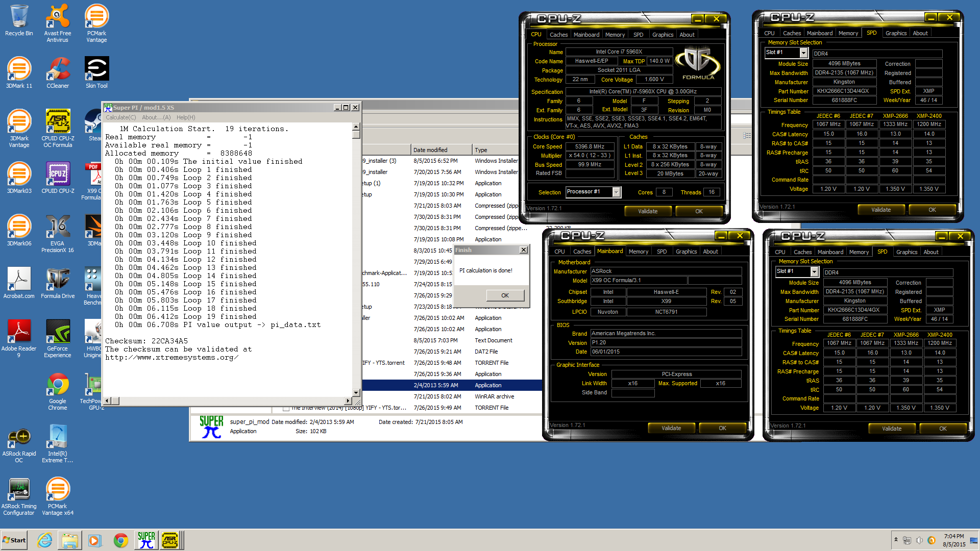The image size is (980, 551).
Task: Click OK in the top-right CPU-Z window
Action: coord(932,210)
